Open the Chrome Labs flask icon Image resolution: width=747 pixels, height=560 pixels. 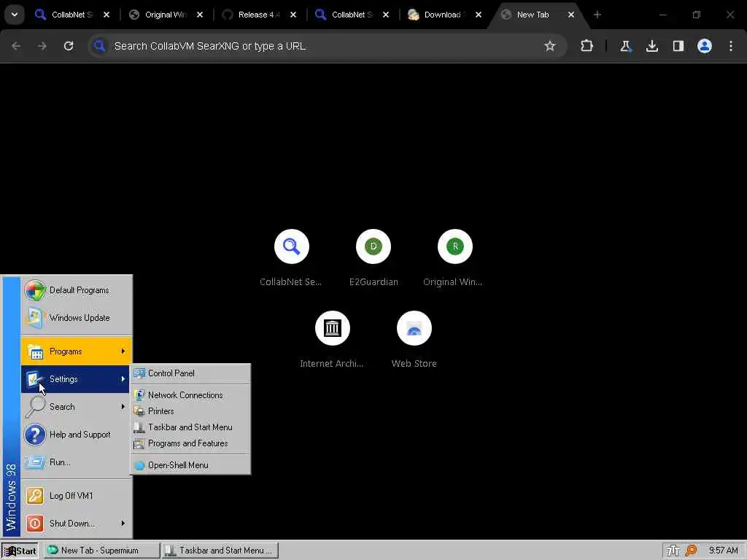tap(625, 46)
